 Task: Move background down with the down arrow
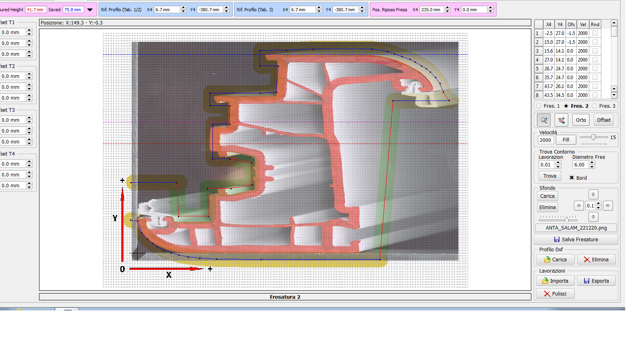click(593, 217)
